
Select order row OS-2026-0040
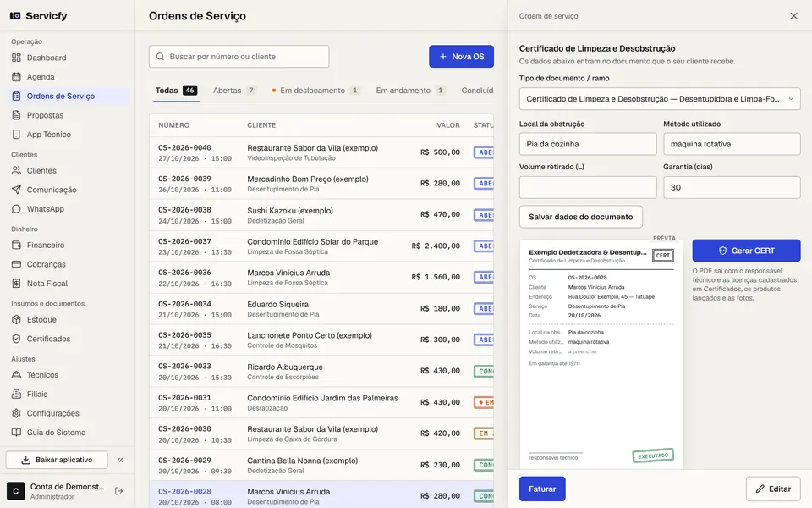(x=321, y=152)
